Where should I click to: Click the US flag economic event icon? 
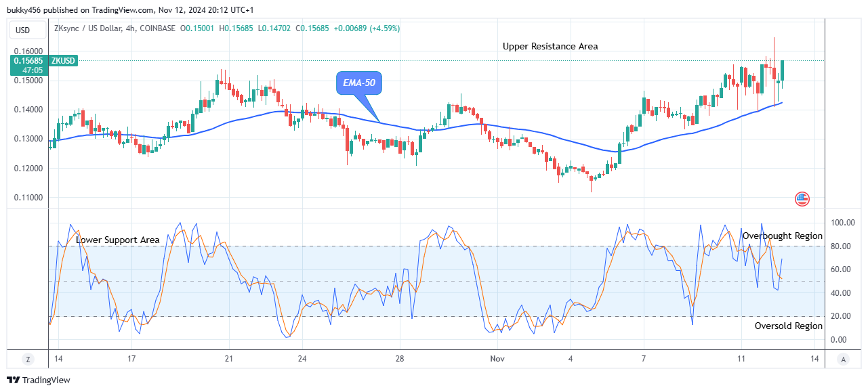802,199
